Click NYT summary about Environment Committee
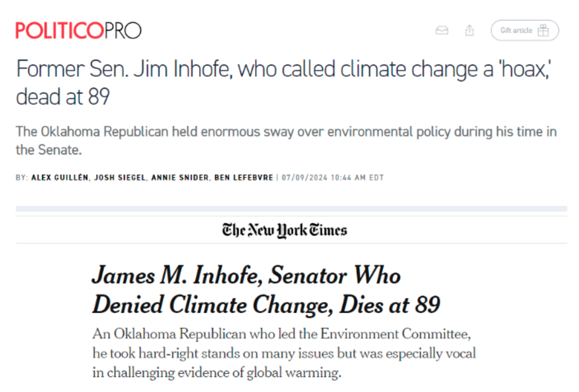579x392 pixels. (x=284, y=353)
